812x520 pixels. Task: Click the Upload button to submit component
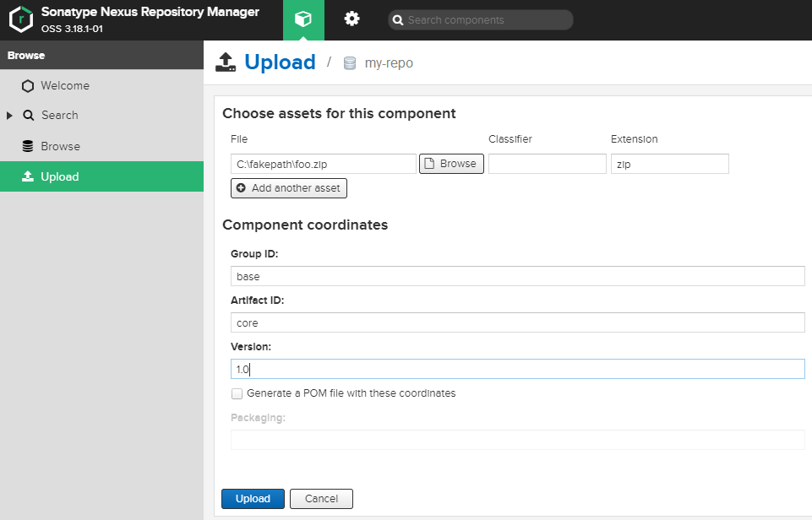pyautogui.click(x=253, y=498)
